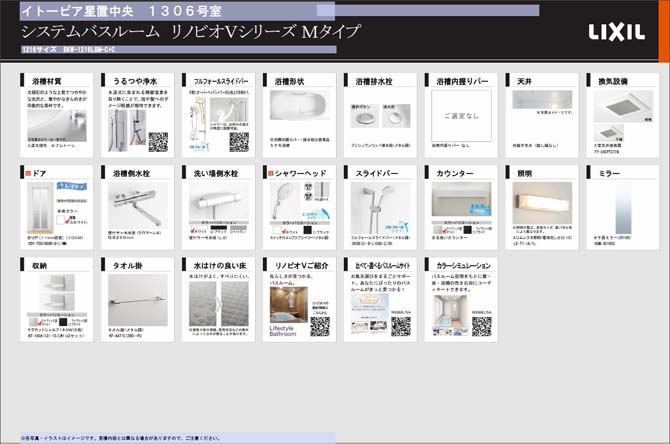Screen dimensions: 670x444
Task: Click the QR code in the カラーシミュレーション card
Action: pos(482,326)
